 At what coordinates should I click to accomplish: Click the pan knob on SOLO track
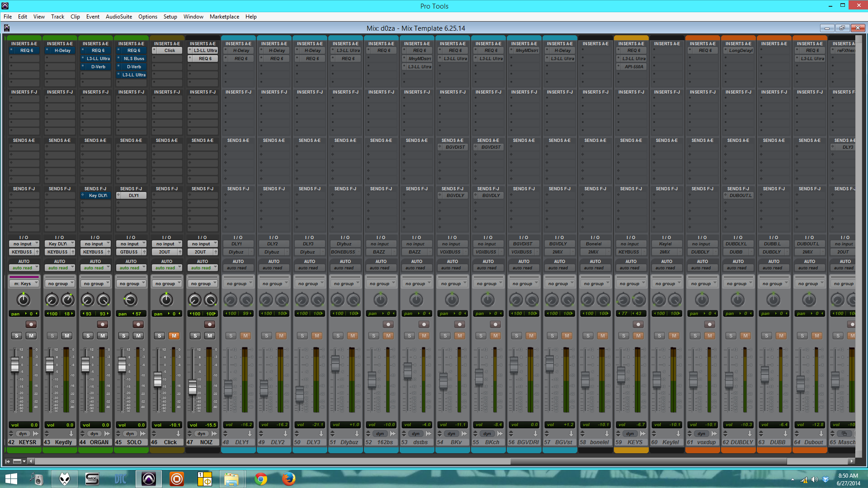pyautogui.click(x=131, y=300)
